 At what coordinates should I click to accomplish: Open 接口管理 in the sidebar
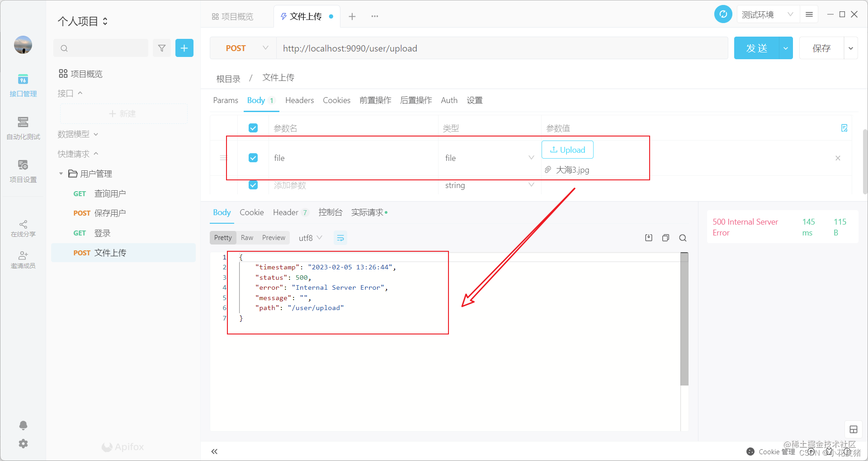coord(23,85)
